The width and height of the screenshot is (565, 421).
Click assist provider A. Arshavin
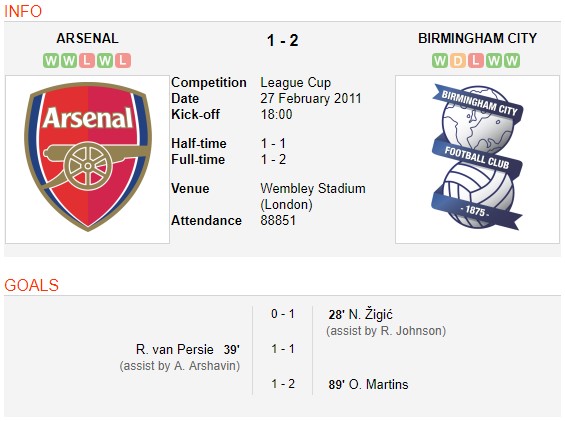tap(205, 366)
